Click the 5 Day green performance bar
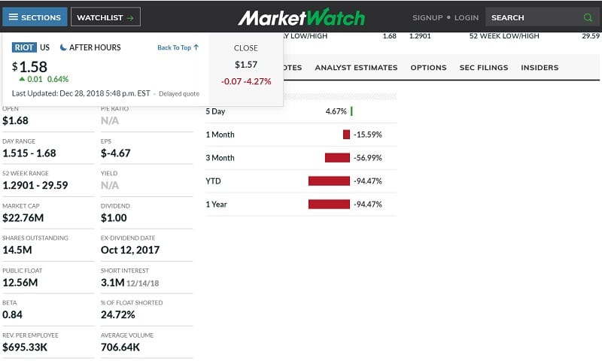602x364 pixels. 351,111
